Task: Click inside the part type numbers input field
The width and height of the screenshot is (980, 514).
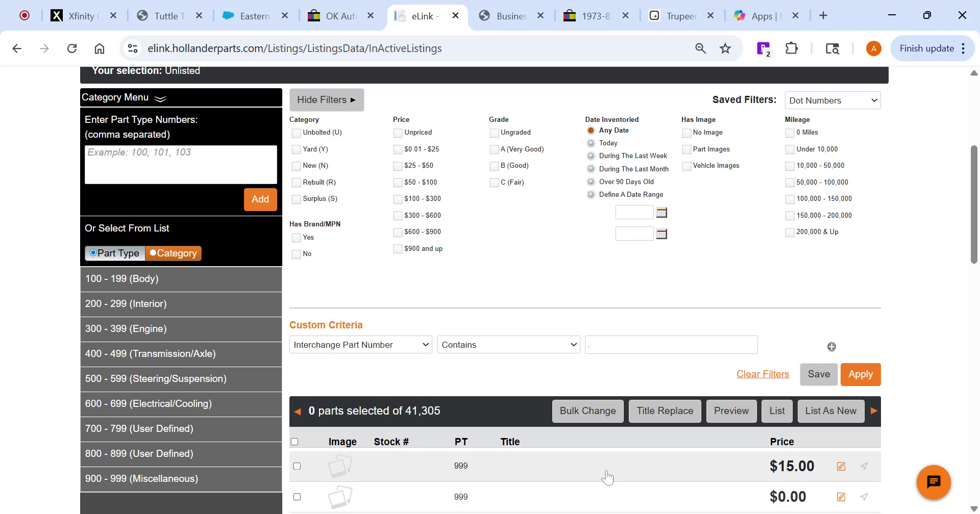Action: [181, 164]
